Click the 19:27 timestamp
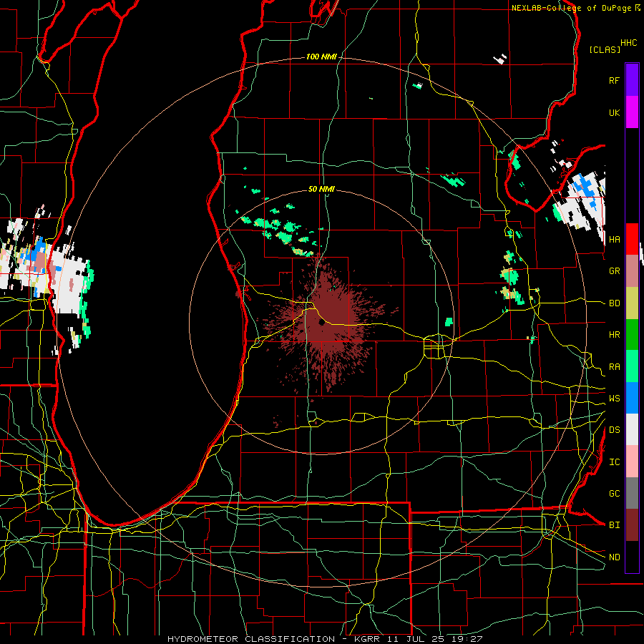 click(x=466, y=639)
